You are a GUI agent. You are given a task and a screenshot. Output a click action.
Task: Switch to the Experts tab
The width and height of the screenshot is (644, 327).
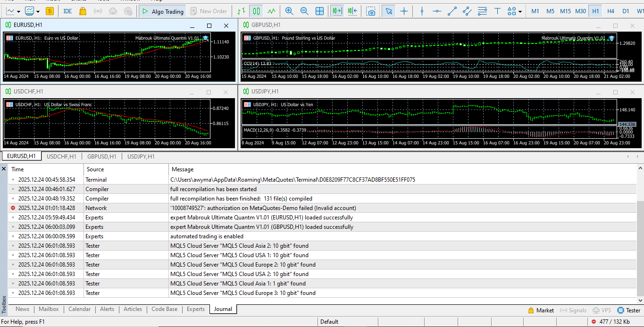(195, 309)
